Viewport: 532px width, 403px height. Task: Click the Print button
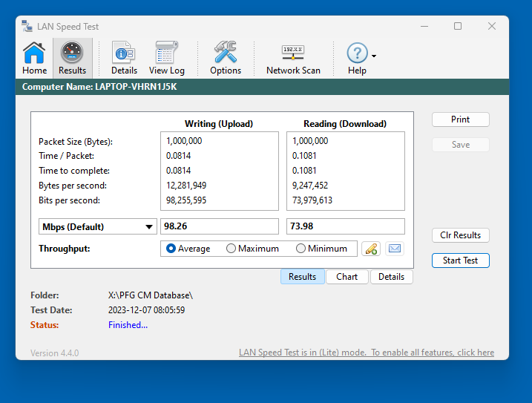coord(461,119)
